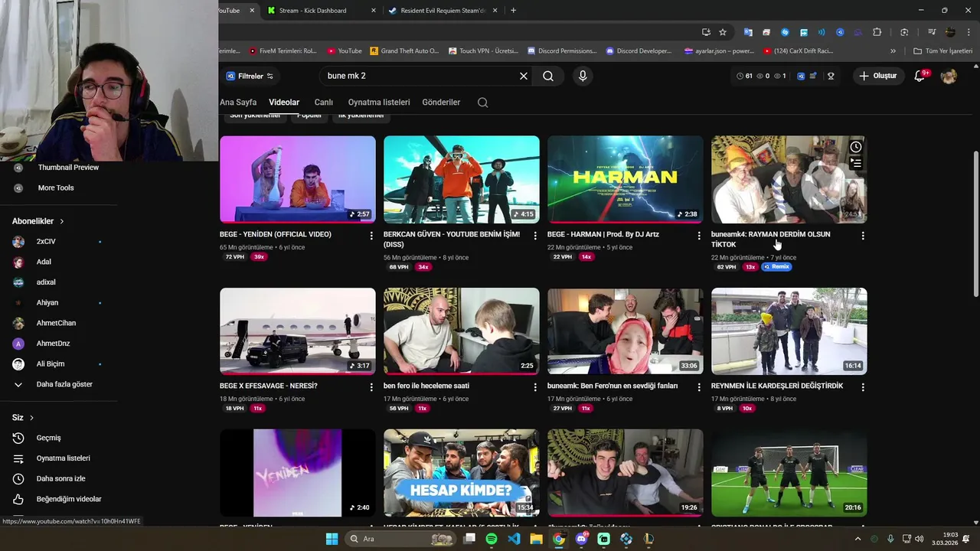Switch to the Ana Sayfa channel tab
This screenshot has height=551, width=980.
pos(238,103)
